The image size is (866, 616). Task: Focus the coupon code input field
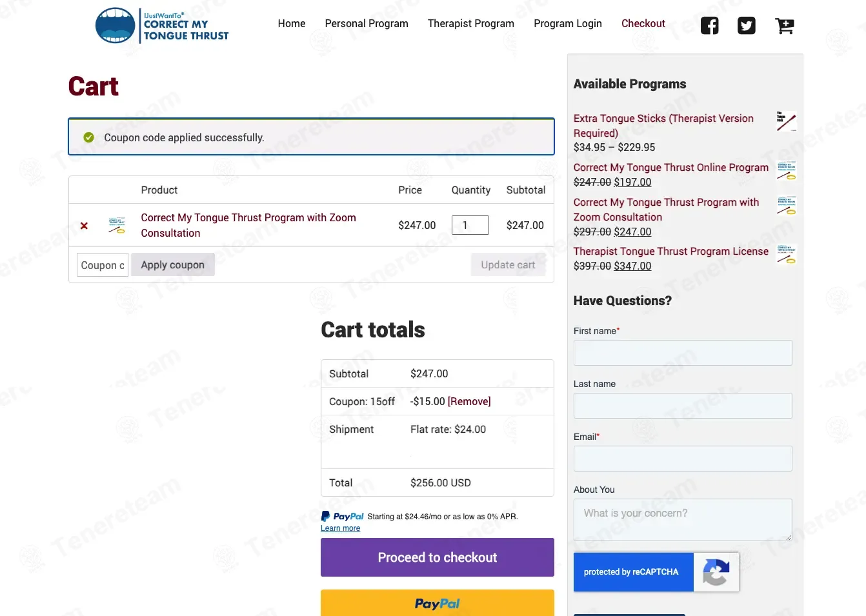tap(103, 265)
